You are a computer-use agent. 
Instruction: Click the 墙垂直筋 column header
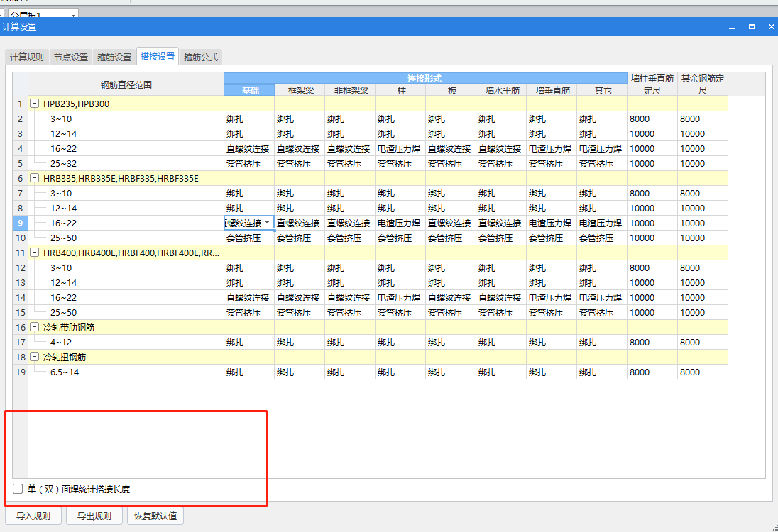[x=552, y=90]
